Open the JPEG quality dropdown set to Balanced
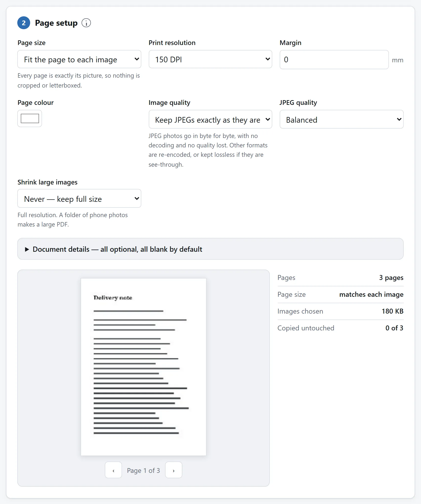 coord(341,119)
